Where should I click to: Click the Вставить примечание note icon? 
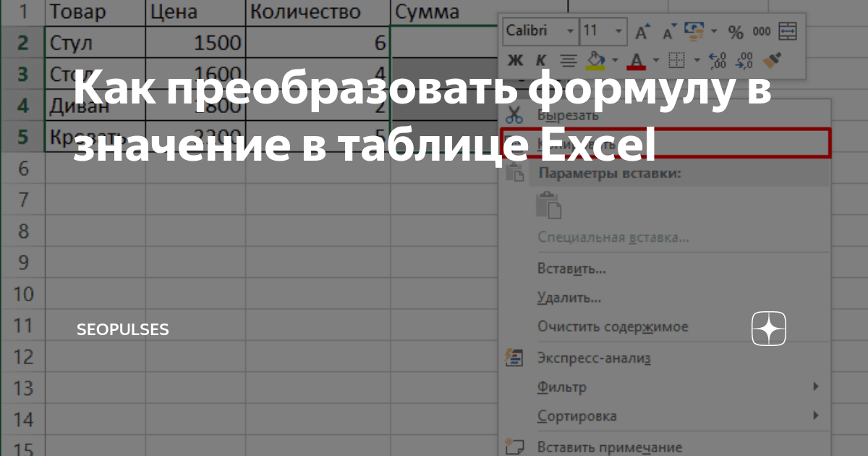pyautogui.click(x=514, y=448)
